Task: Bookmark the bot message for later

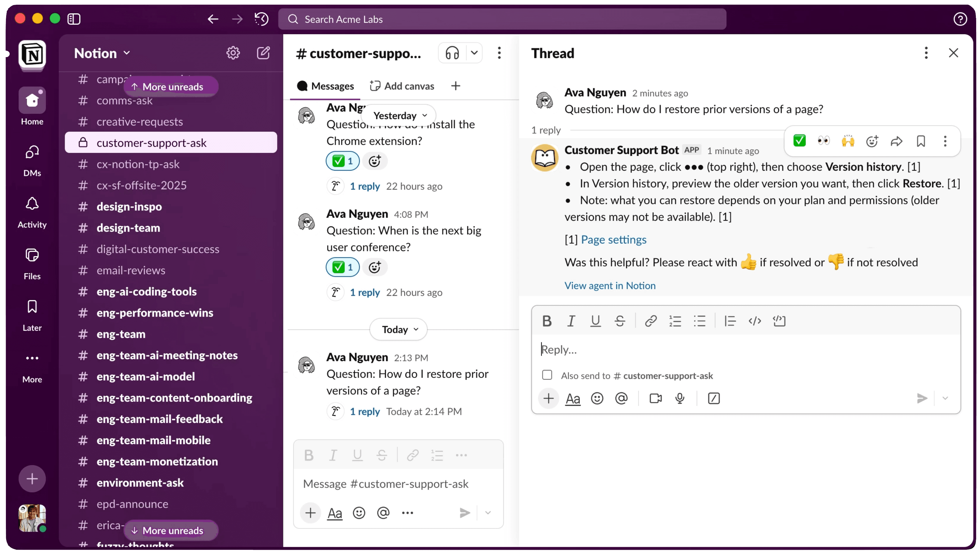Action: tap(921, 141)
